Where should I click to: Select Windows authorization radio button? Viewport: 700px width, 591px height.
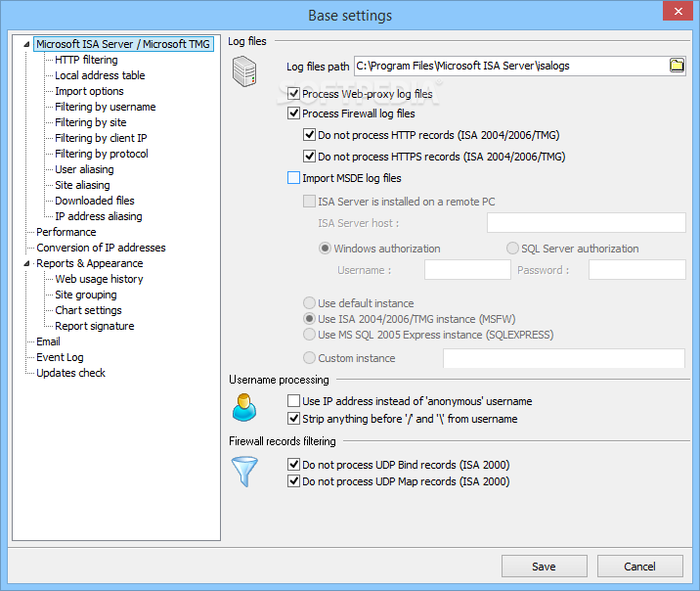[x=325, y=249]
